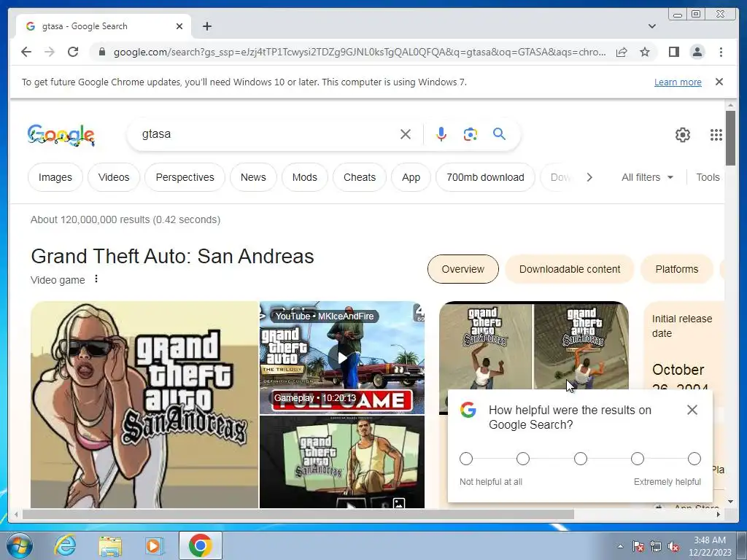This screenshot has height=560, width=747.
Task: Click into the gtasa search field
Action: point(267,134)
